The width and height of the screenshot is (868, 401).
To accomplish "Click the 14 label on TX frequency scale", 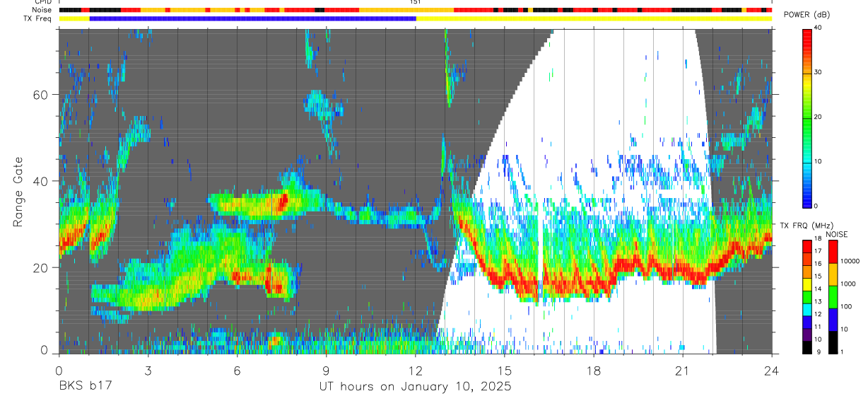I will pyautogui.click(x=819, y=289).
